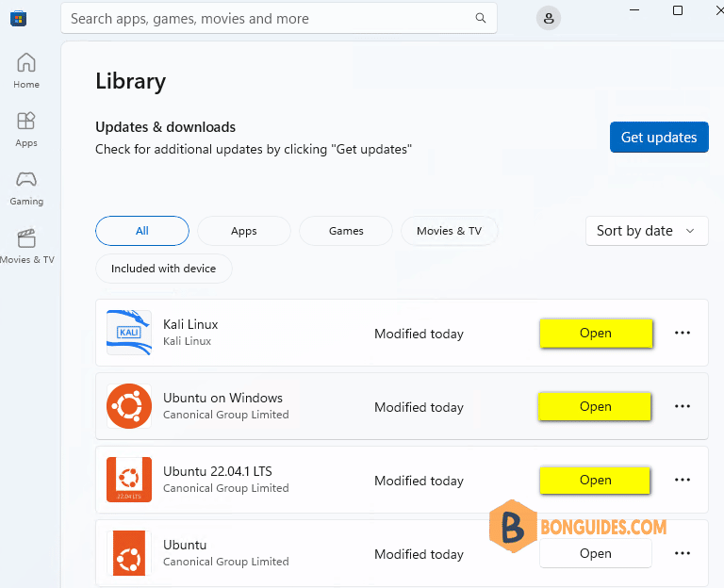Expand the Sort by date dropdown
This screenshot has width=724, height=588.
647,231
